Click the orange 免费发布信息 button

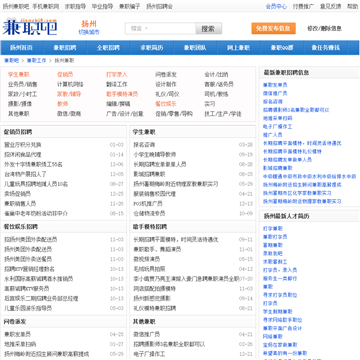tap(273, 28)
